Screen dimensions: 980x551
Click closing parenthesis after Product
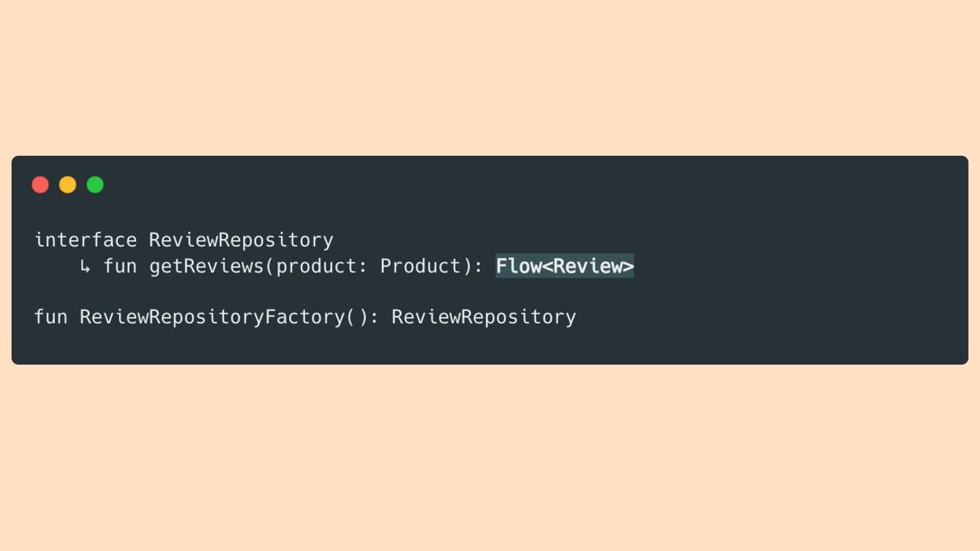pos(465,266)
